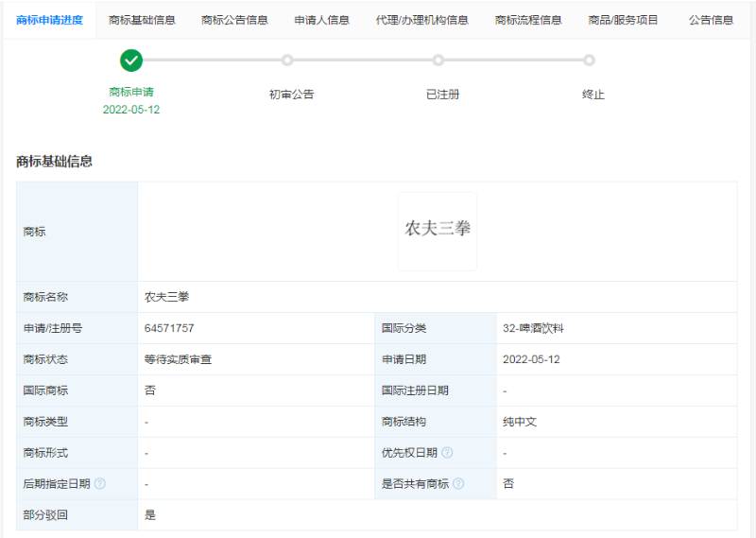The image size is (756, 538).
Task: Click the 后期指定日期 label text
Action: click(x=57, y=484)
